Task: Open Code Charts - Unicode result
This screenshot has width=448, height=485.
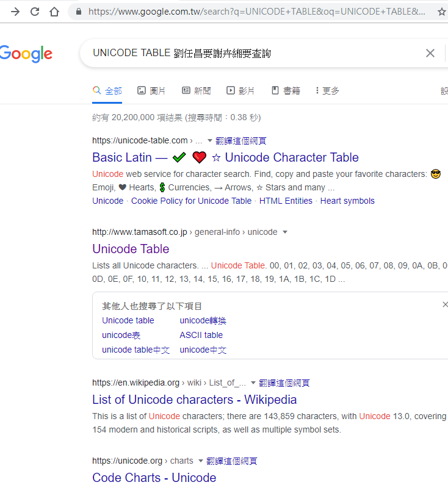Action: click(154, 478)
